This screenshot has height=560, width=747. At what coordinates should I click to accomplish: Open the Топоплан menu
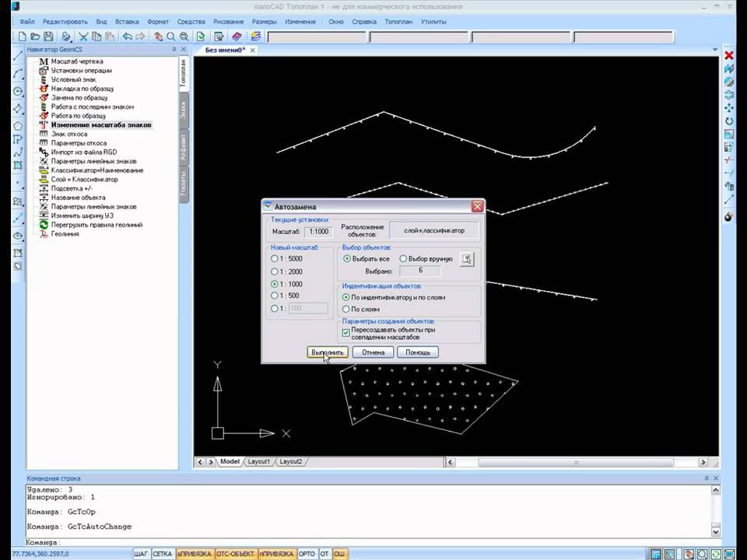pos(398,22)
